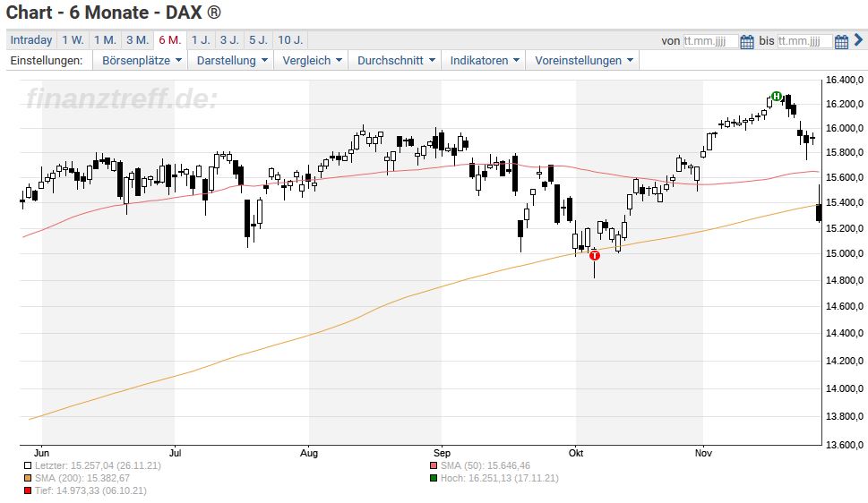Click the Jun month axis label
The image size is (868, 503).
coord(41,453)
